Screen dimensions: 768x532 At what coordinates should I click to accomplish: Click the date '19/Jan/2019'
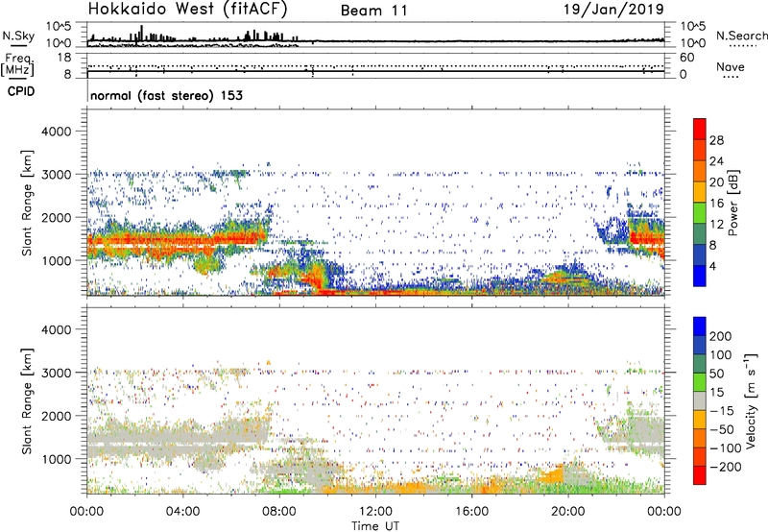pyautogui.click(x=613, y=9)
